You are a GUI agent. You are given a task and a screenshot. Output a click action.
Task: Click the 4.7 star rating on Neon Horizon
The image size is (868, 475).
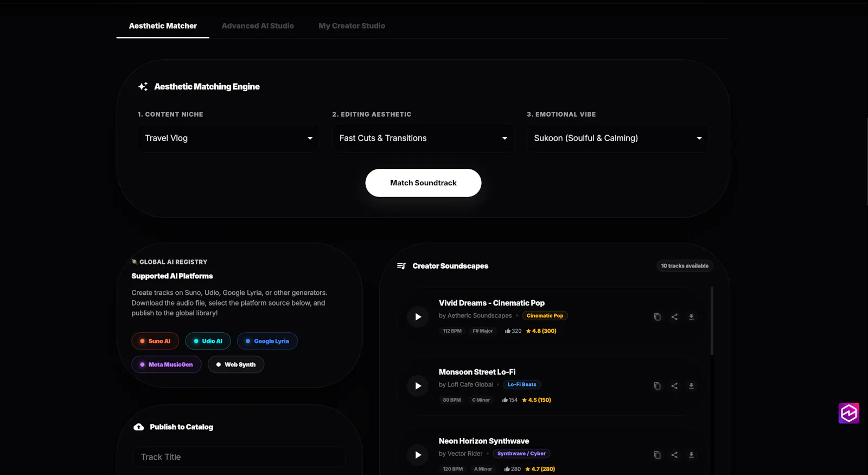540,469
